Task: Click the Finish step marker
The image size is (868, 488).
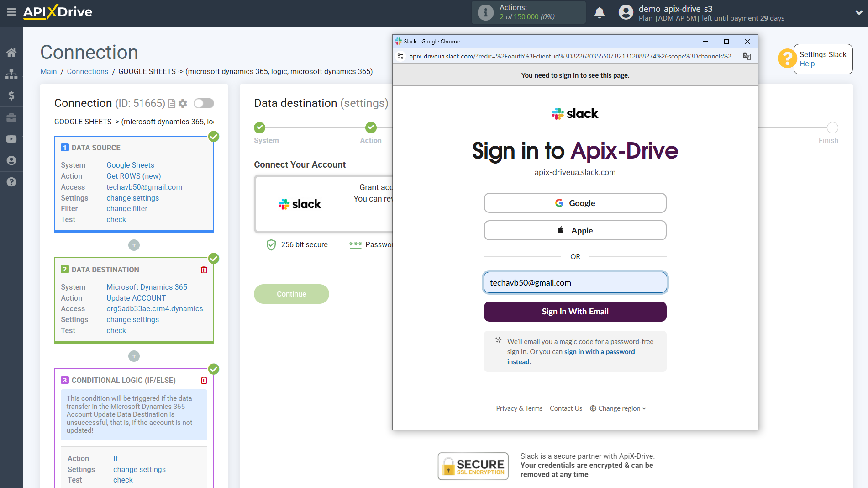Action: coord(832,127)
